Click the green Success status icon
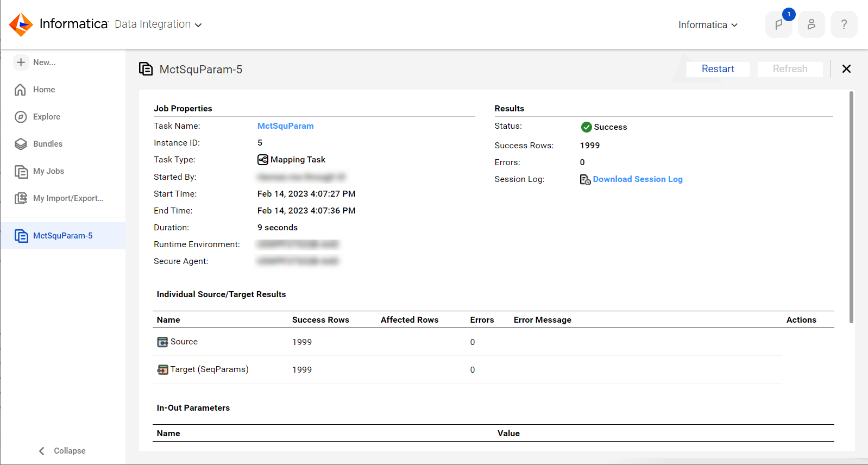 (587, 127)
